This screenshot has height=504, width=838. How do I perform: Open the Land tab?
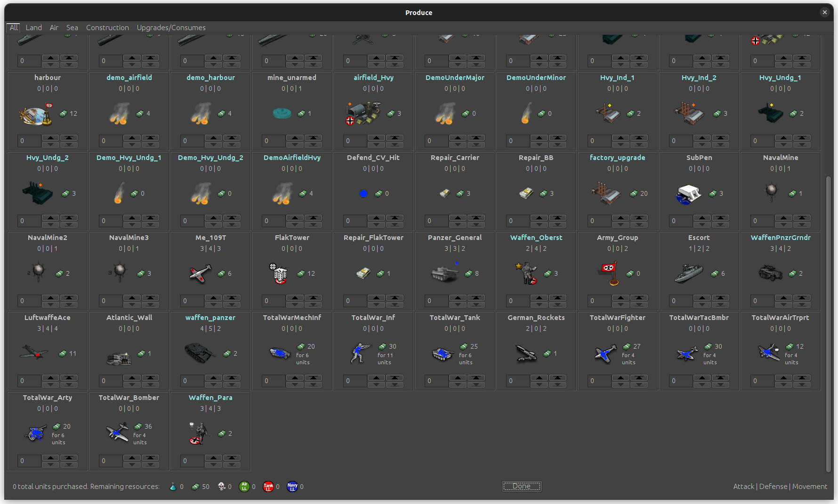click(34, 28)
